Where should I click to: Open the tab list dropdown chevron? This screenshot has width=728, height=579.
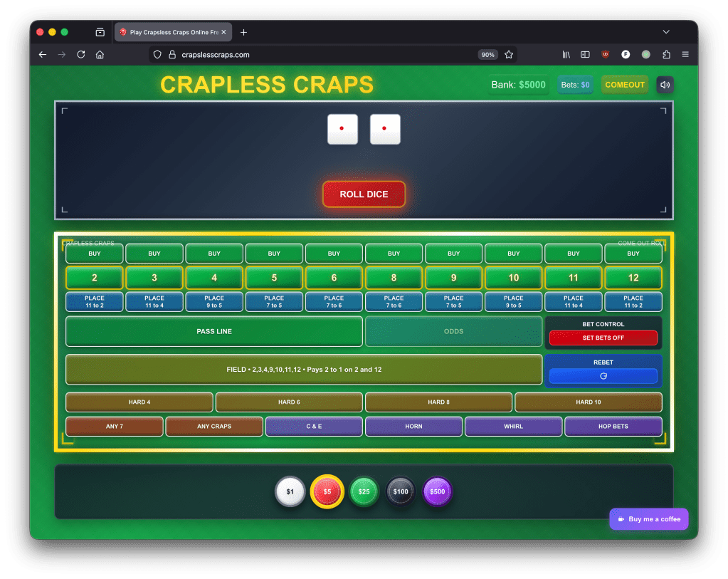pyautogui.click(x=665, y=31)
